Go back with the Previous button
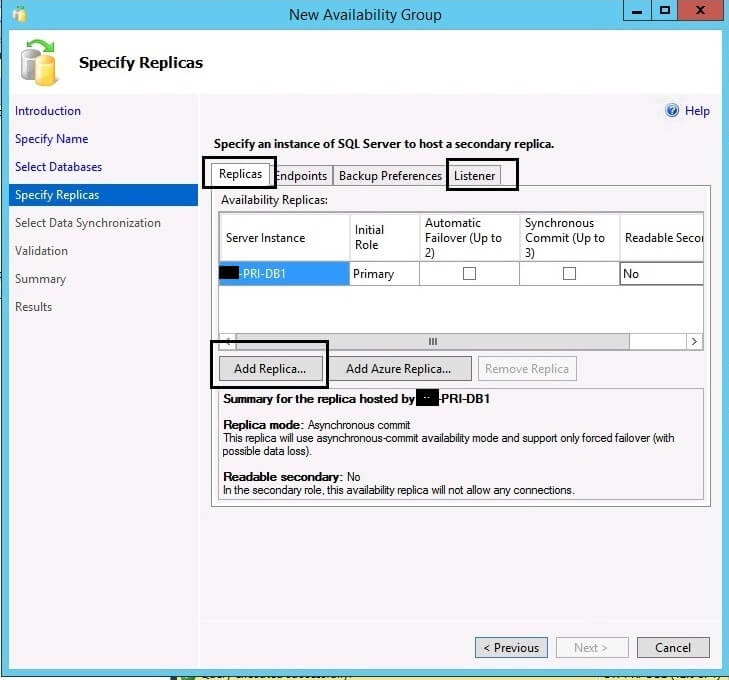The height and width of the screenshot is (680, 729). click(x=511, y=648)
